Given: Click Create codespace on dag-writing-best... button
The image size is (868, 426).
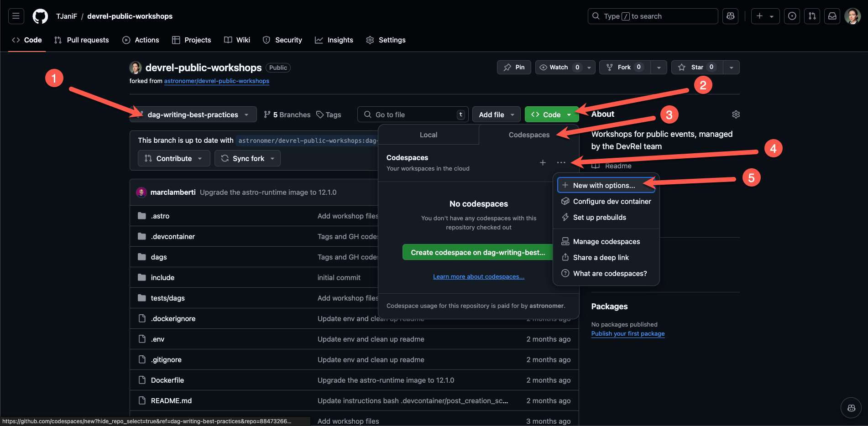Looking at the screenshot, I should pos(478,252).
